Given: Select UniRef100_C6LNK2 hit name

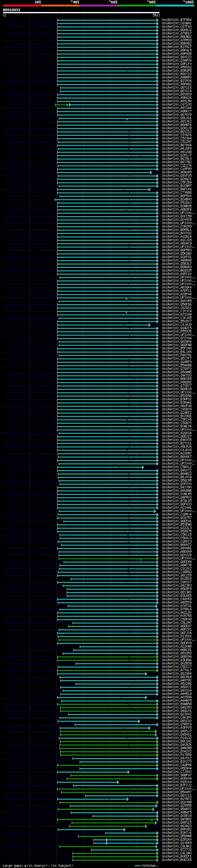Looking at the screenshot, I should click(x=177, y=846).
